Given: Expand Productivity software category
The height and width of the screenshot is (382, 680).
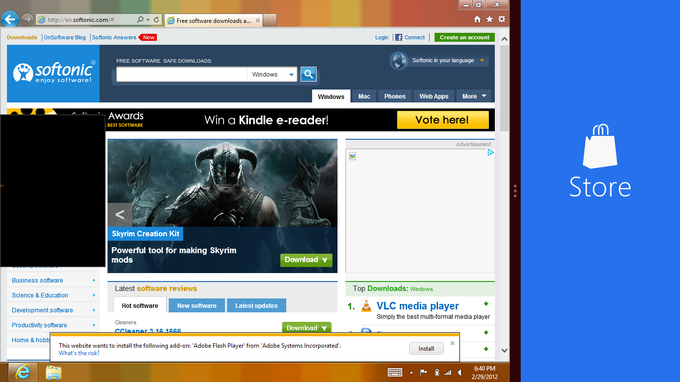Looking at the screenshot, I should coord(94,325).
